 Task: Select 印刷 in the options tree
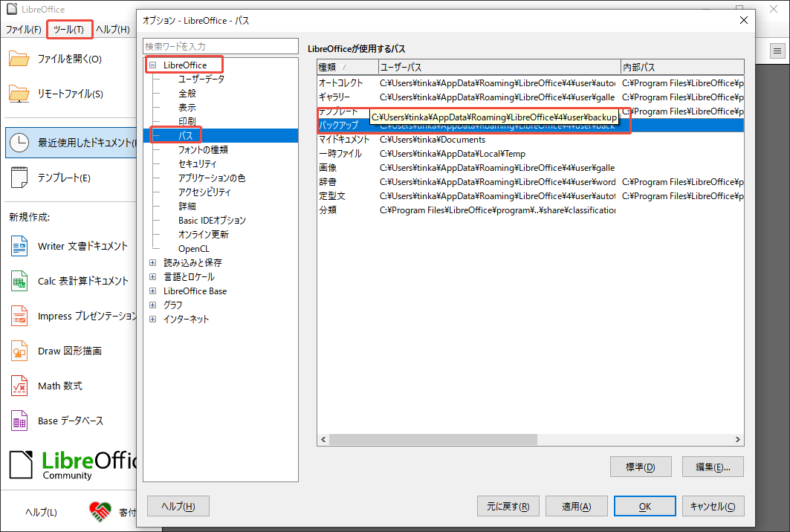tap(187, 121)
